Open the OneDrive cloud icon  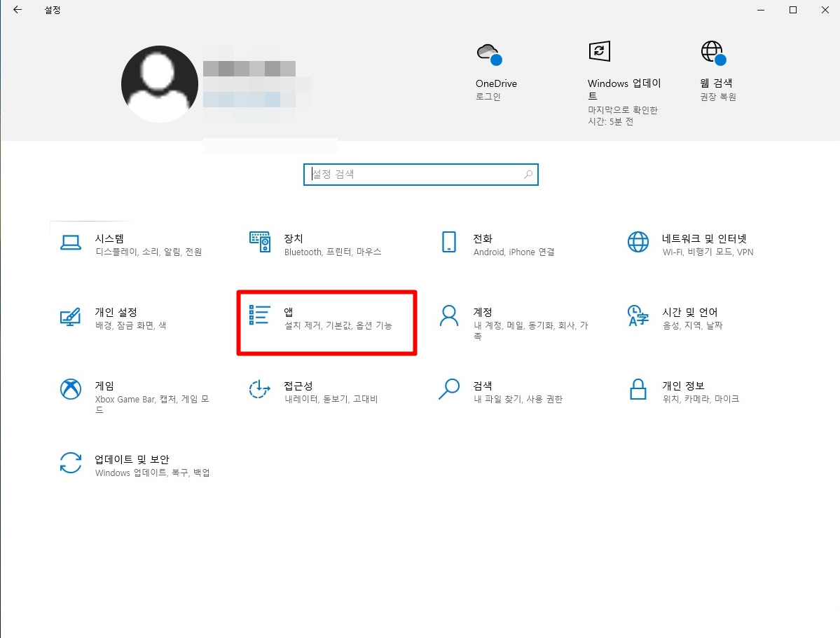tap(489, 54)
